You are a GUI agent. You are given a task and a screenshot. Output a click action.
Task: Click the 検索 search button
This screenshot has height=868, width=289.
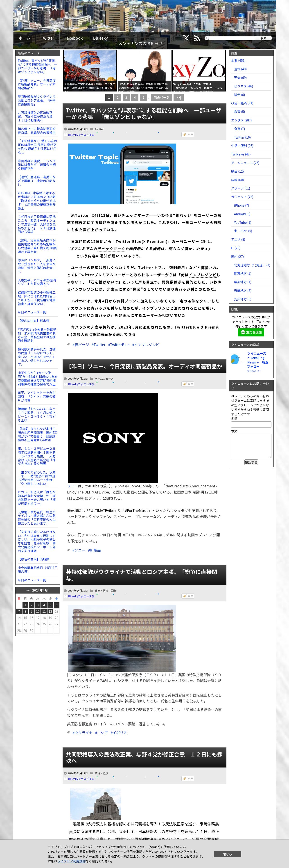click(x=263, y=38)
